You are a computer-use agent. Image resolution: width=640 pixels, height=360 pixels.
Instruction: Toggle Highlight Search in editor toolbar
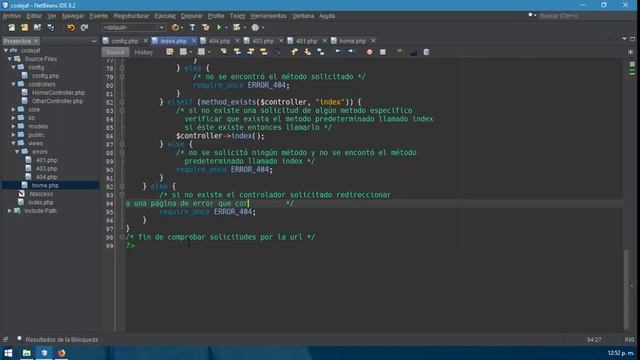coord(264,52)
